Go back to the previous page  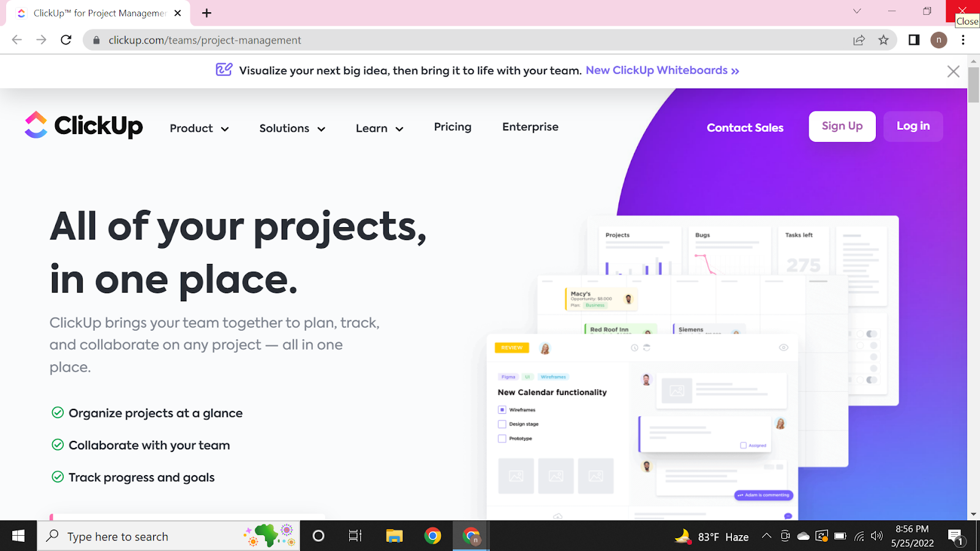click(17, 40)
